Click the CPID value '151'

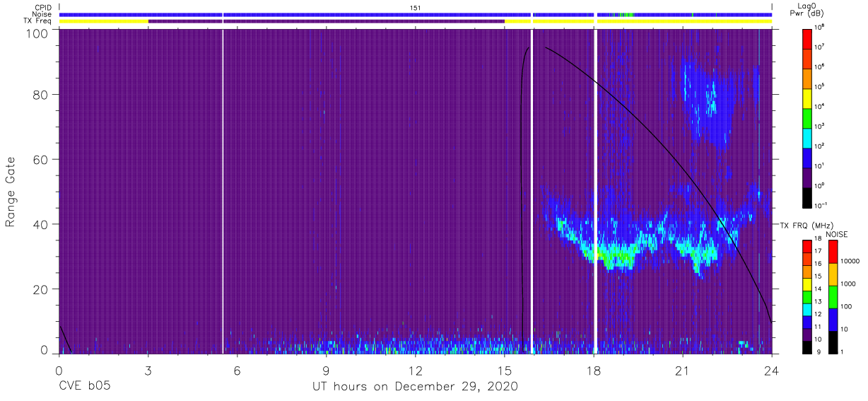click(x=416, y=8)
